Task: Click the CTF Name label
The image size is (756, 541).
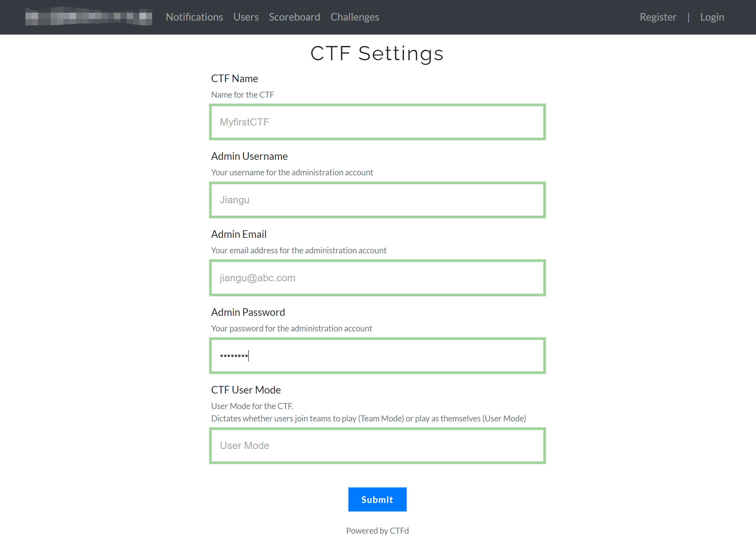Action: [x=234, y=79]
